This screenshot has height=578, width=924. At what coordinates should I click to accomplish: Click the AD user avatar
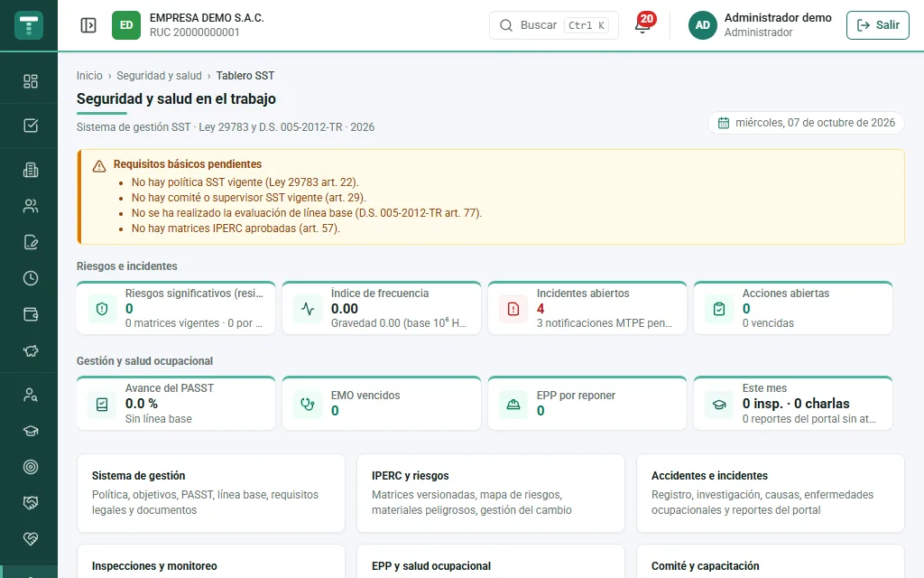click(x=702, y=25)
